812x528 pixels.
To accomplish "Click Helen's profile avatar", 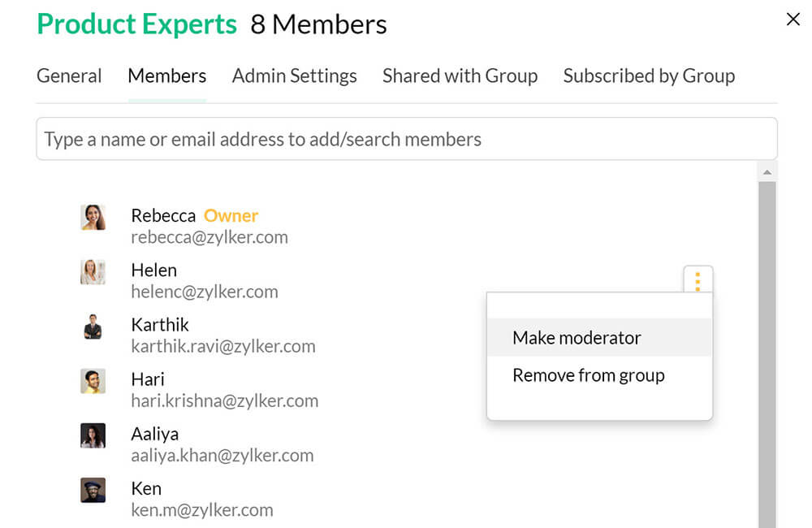I will [93, 272].
